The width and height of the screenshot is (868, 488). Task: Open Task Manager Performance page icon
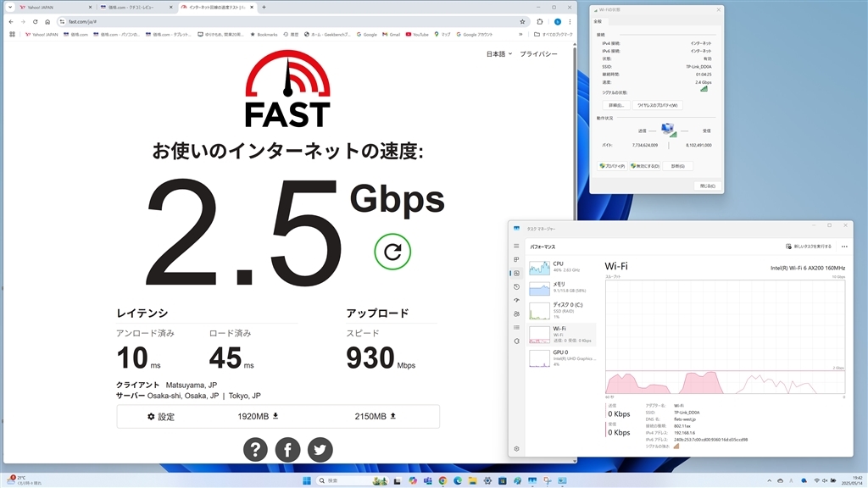point(516,274)
